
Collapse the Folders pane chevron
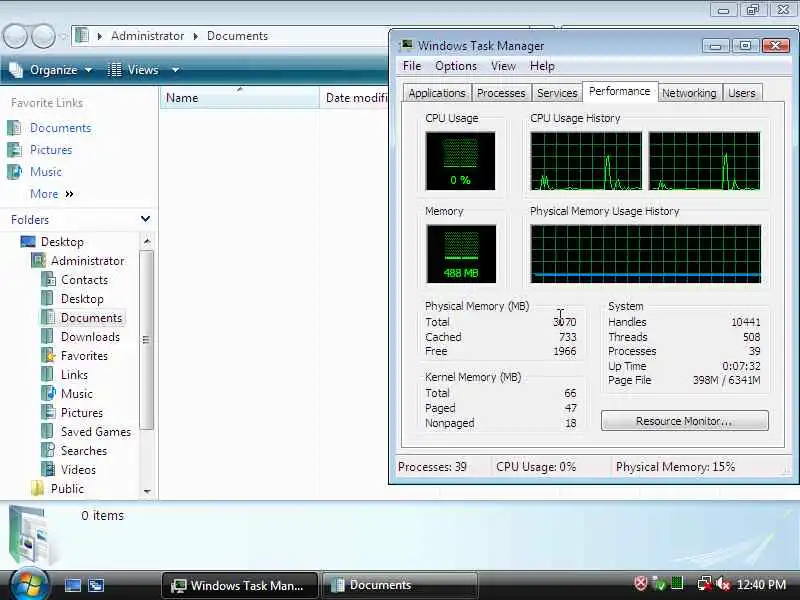[x=145, y=219]
